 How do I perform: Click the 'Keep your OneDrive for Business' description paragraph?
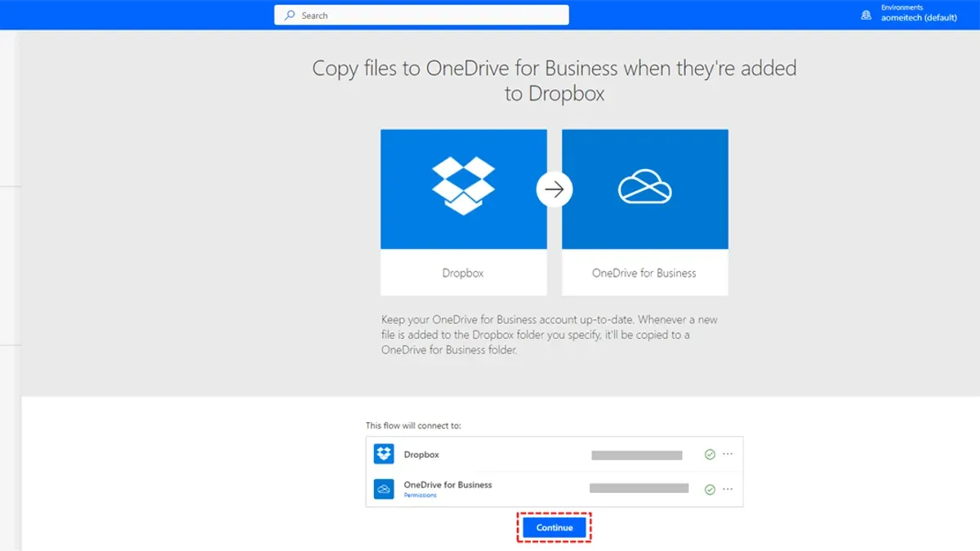[550, 335]
